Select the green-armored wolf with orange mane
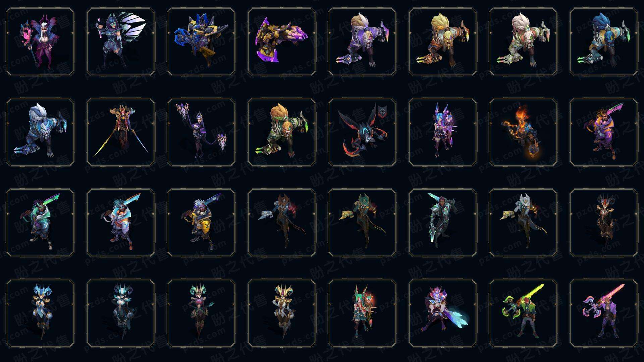This screenshot has width=644, height=362. coord(282,132)
